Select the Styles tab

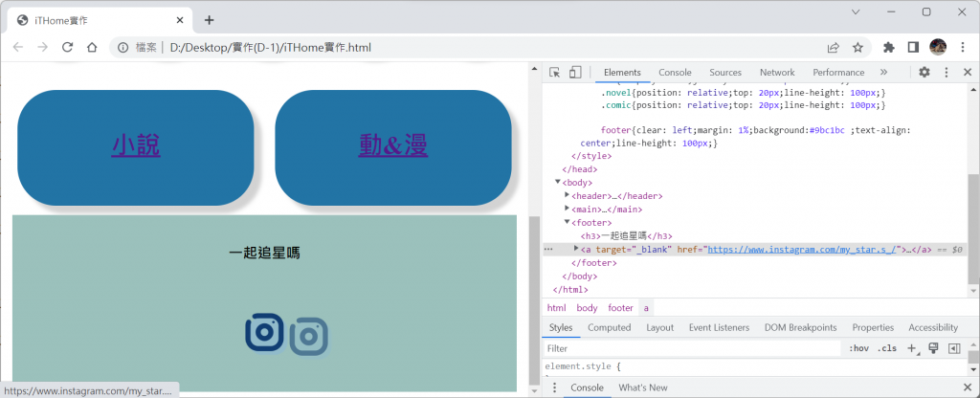561,327
